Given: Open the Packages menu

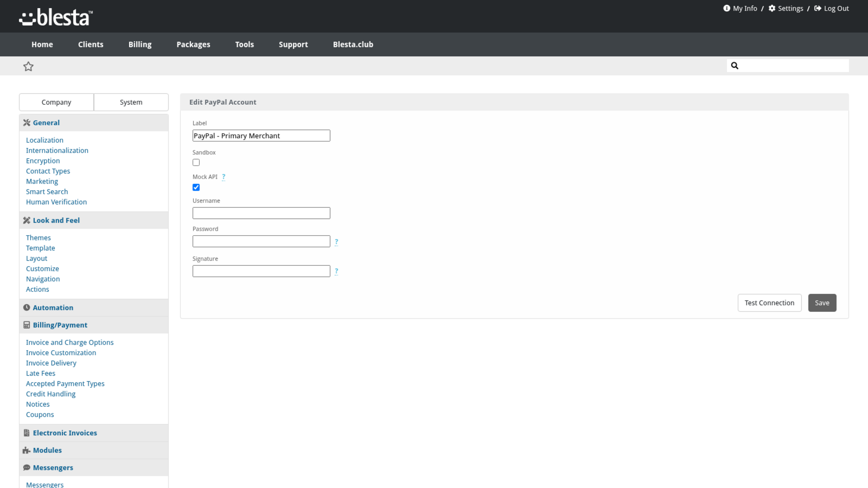Looking at the screenshot, I should coord(193,44).
